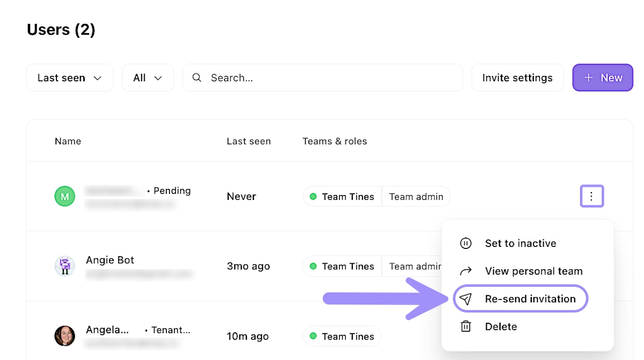
Task: Click the paper plane icon for Re-send invitation
Action: (466, 299)
